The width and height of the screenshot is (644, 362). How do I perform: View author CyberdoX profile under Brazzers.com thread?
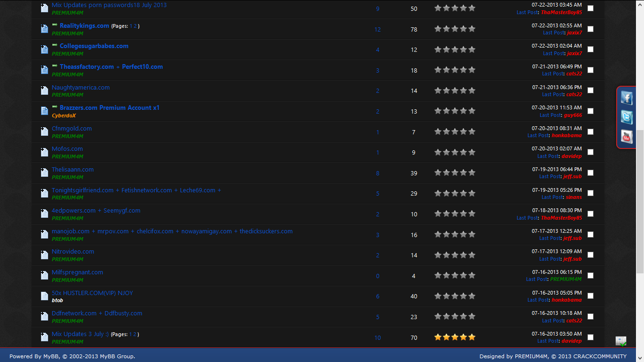tap(64, 115)
